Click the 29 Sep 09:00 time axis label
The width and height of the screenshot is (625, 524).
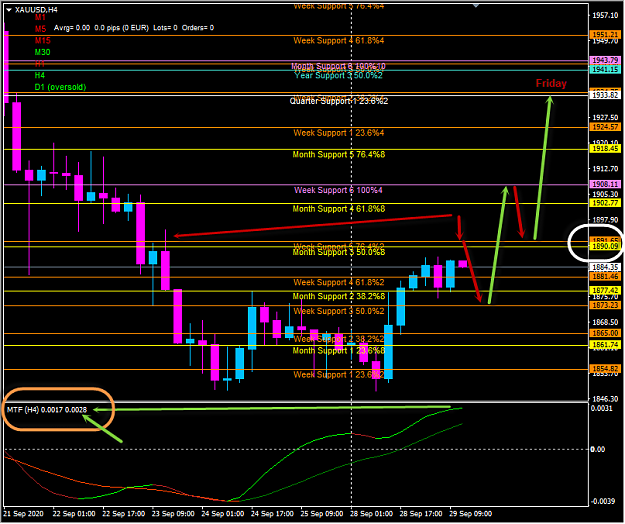[x=471, y=514]
